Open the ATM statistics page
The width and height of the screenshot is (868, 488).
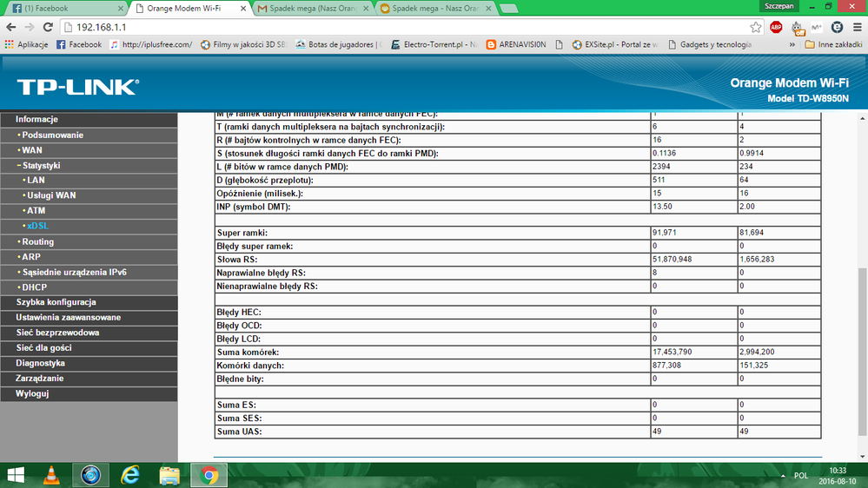36,211
